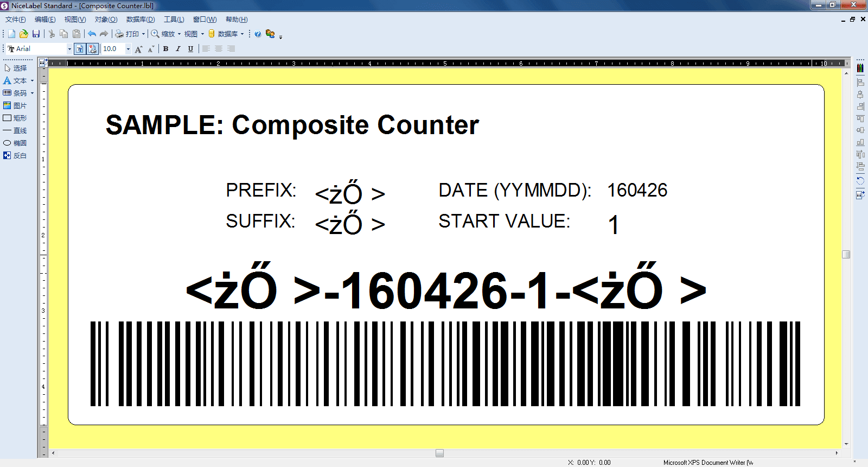Pick the 直线 line tool
The image size is (868, 467).
tap(15, 130)
